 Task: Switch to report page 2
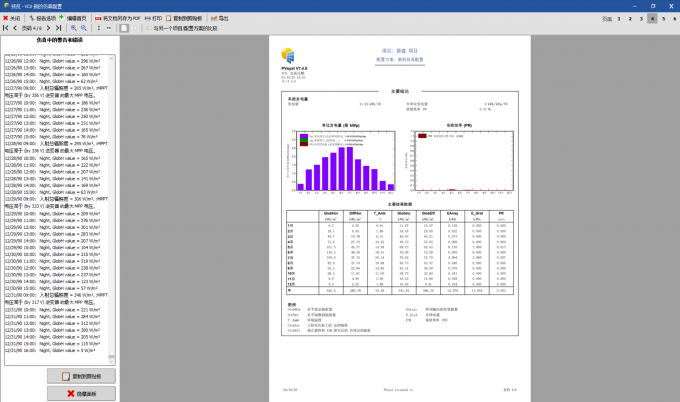pyautogui.click(x=630, y=19)
